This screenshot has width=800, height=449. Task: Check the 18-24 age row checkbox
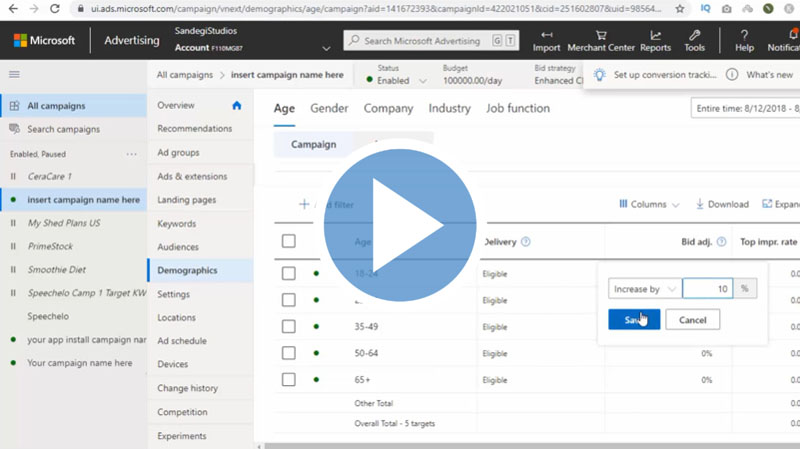tap(289, 273)
